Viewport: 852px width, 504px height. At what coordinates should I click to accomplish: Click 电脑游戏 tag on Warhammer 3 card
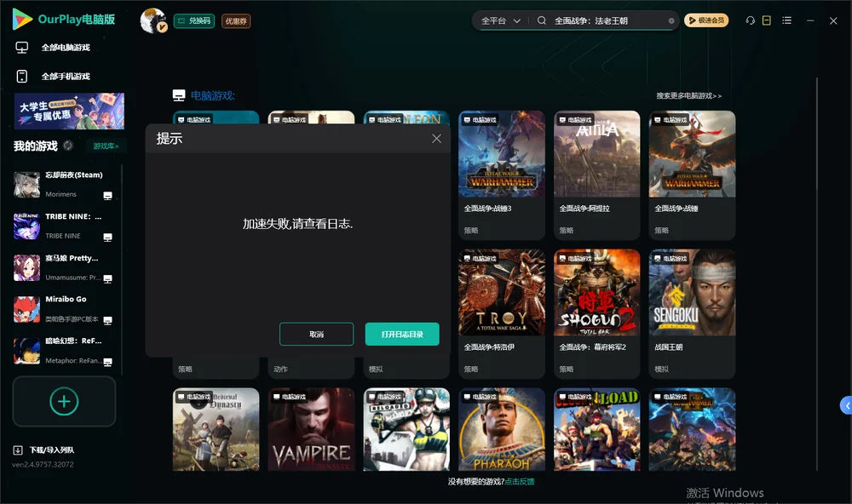481,119
